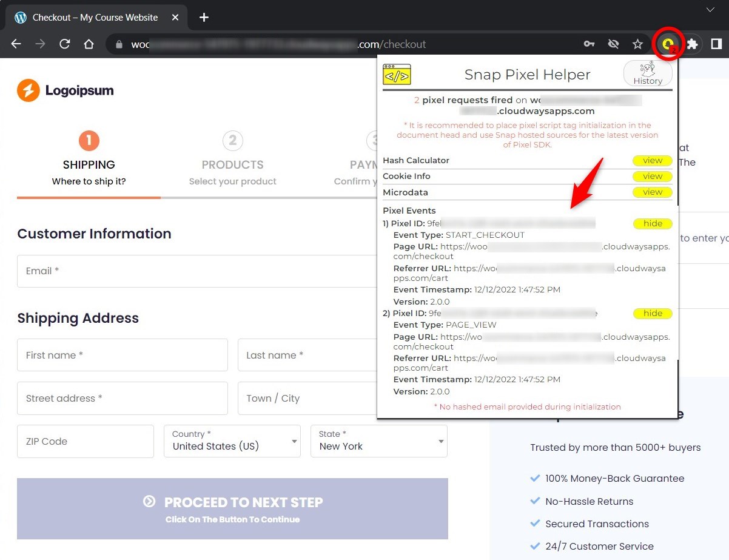Open the Country dropdown
Image resolution: width=729 pixels, height=560 pixels.
click(x=232, y=441)
